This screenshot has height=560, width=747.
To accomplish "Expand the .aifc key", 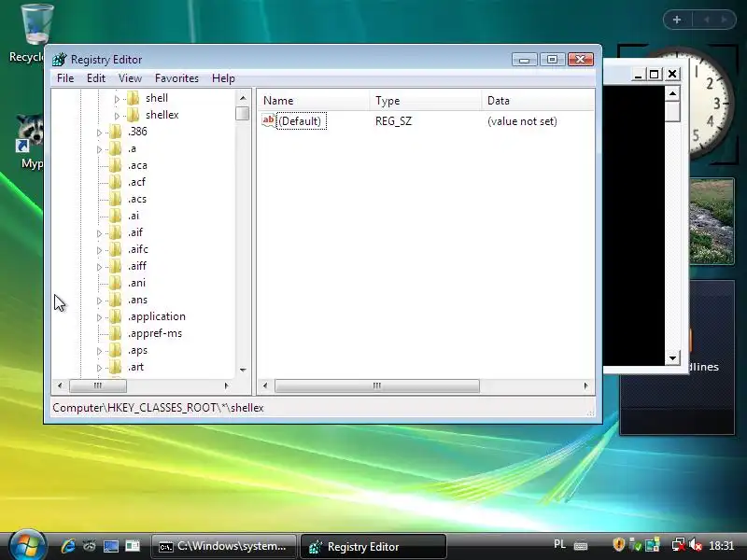I will point(99,250).
